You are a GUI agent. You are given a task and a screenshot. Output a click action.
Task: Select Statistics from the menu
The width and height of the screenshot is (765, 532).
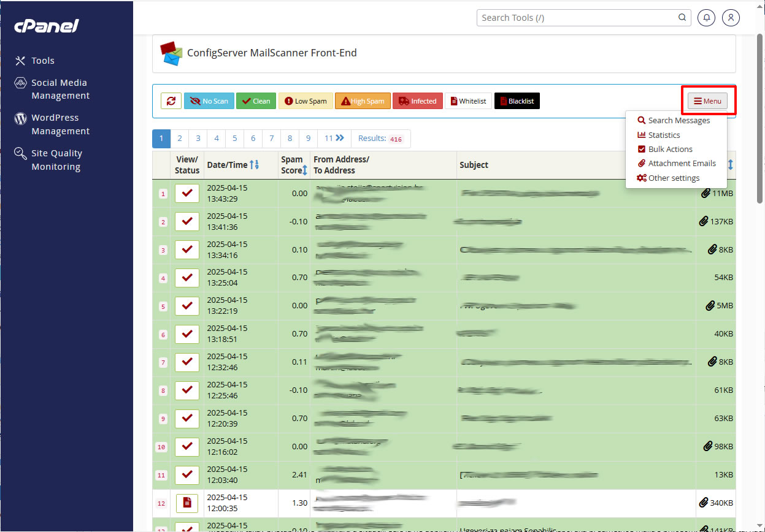658,135
